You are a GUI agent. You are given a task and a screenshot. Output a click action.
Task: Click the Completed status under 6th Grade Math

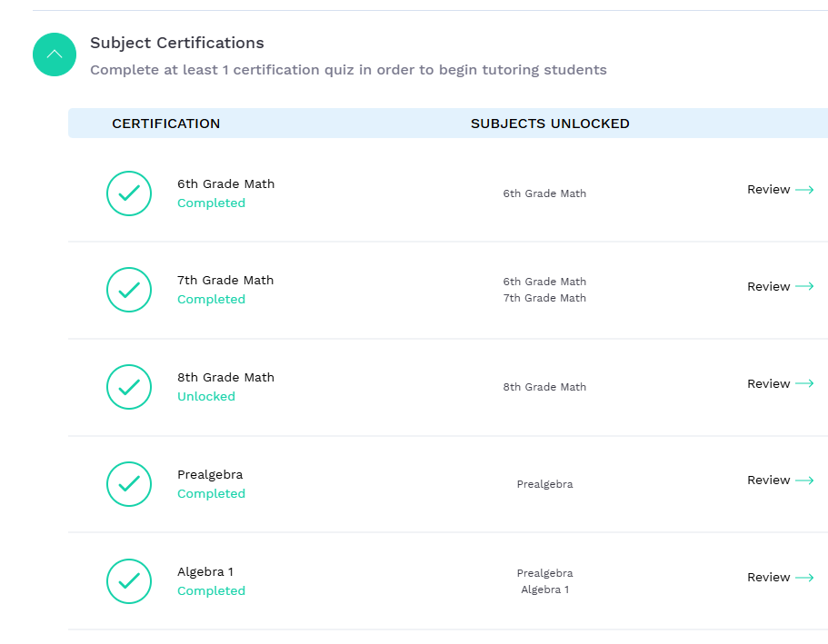pos(211,203)
